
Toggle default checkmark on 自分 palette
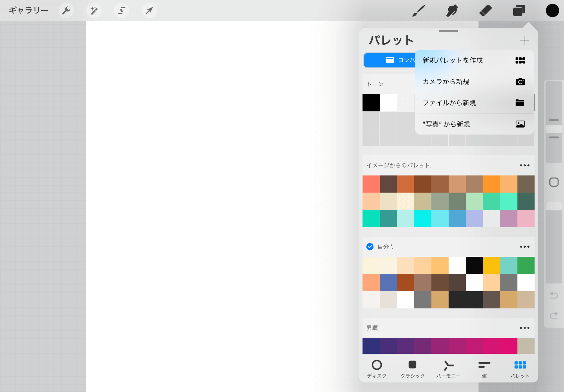tap(370, 247)
